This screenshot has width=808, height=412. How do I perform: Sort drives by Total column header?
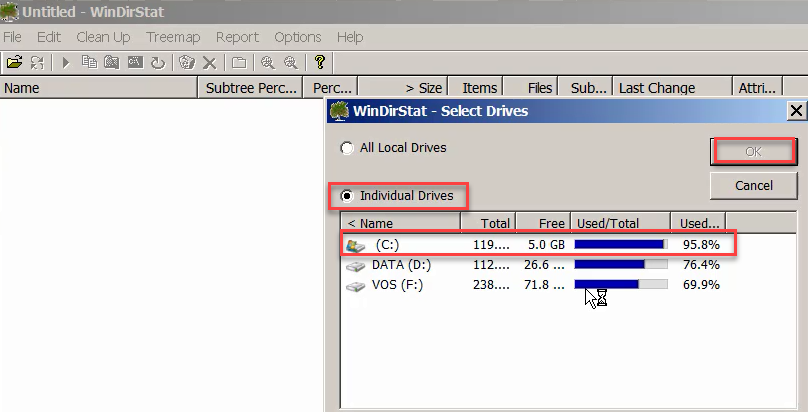click(489, 223)
